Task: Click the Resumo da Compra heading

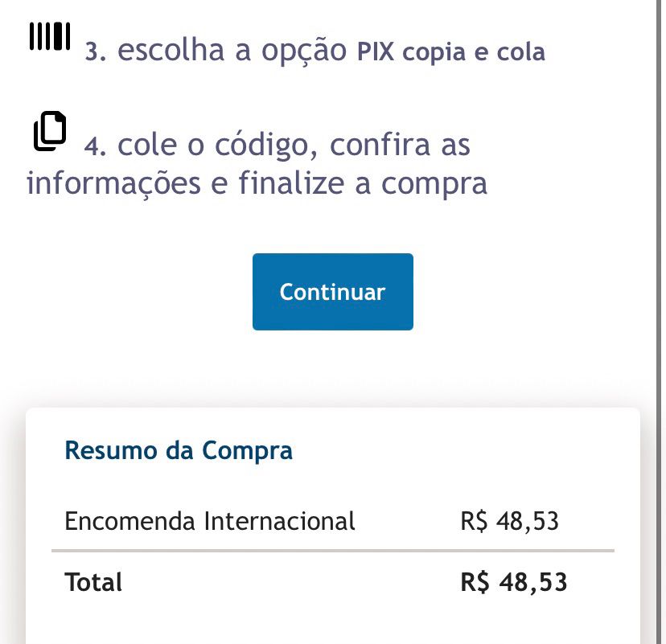Action: [x=179, y=450]
